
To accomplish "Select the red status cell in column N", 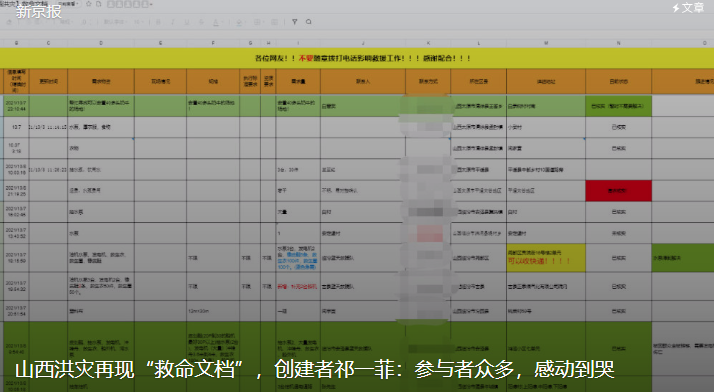I will pos(618,191).
